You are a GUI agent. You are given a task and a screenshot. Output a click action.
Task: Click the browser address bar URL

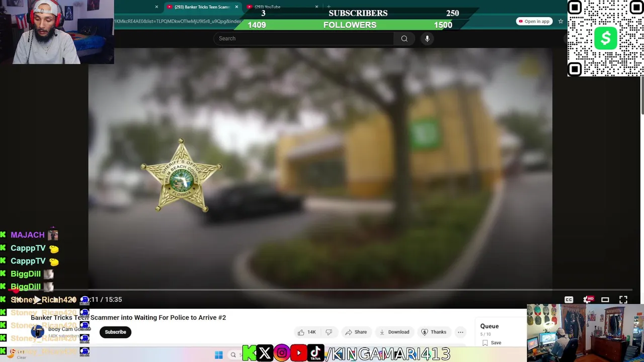coord(179,21)
